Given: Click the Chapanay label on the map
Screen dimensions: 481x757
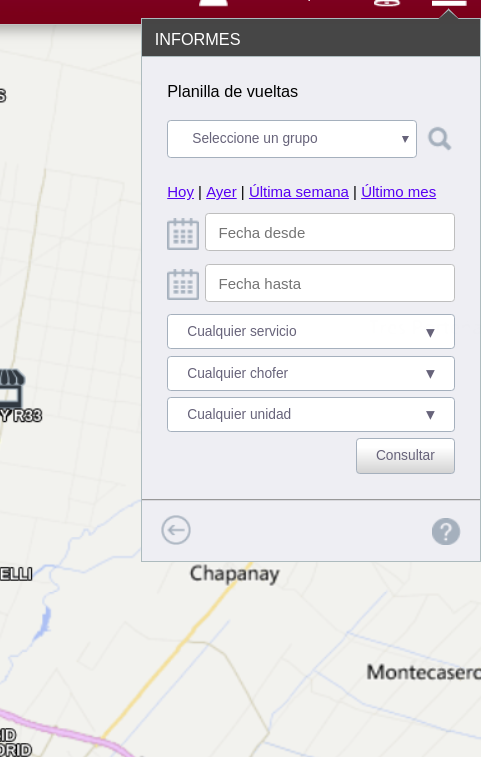Looking at the screenshot, I should pyautogui.click(x=235, y=574).
